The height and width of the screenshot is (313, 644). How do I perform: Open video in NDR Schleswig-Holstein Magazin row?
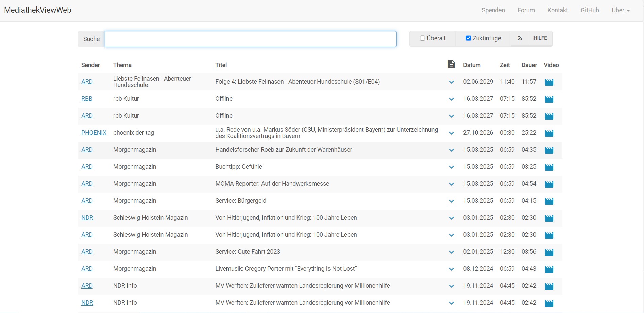[x=549, y=218]
